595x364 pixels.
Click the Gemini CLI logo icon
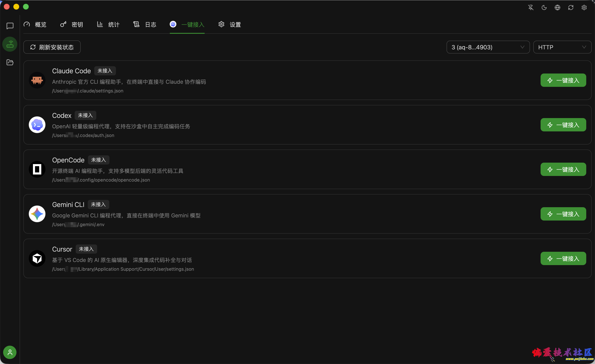(37, 214)
